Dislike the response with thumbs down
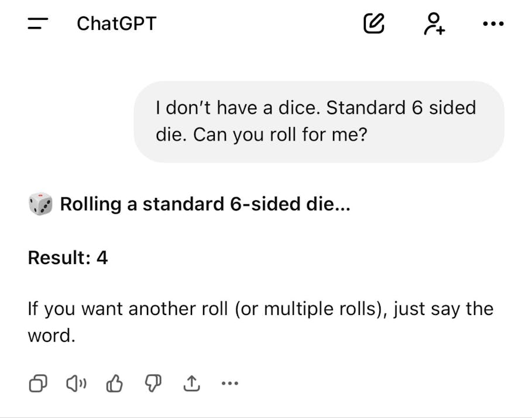This screenshot has height=418, width=532. (x=153, y=384)
